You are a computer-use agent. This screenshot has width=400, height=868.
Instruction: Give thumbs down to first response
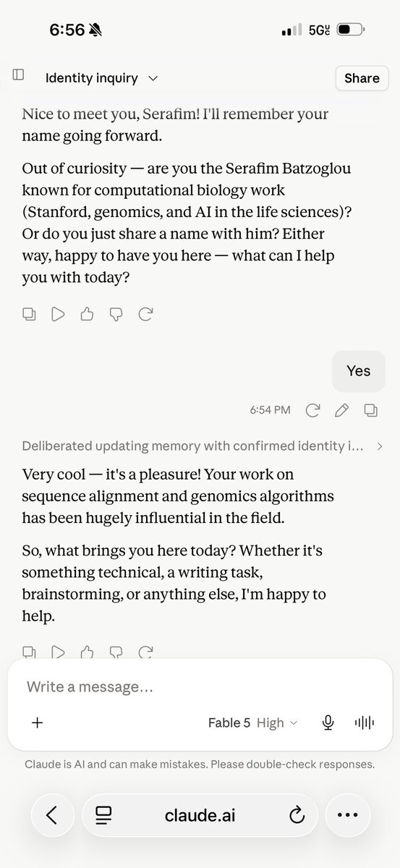pos(116,314)
